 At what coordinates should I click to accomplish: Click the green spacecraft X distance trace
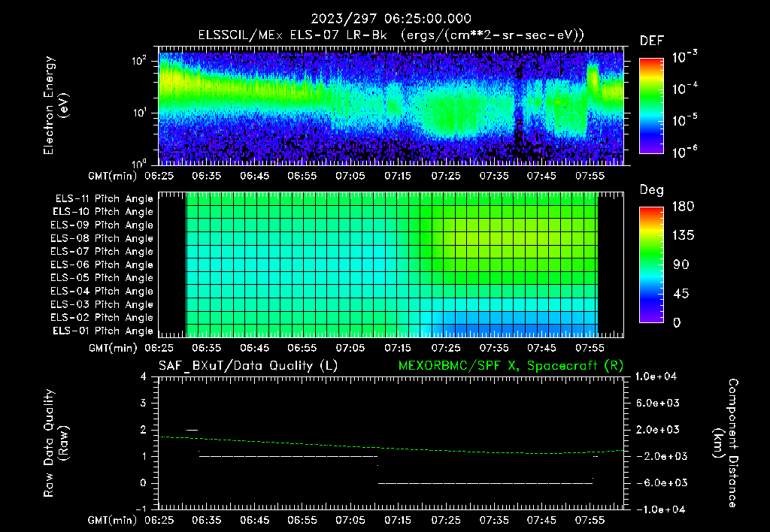click(x=391, y=446)
